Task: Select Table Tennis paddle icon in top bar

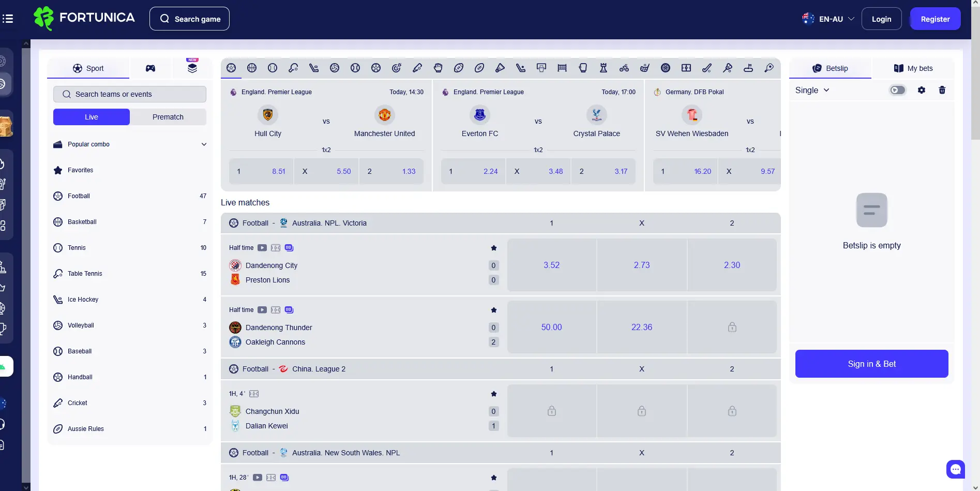Action: (293, 68)
